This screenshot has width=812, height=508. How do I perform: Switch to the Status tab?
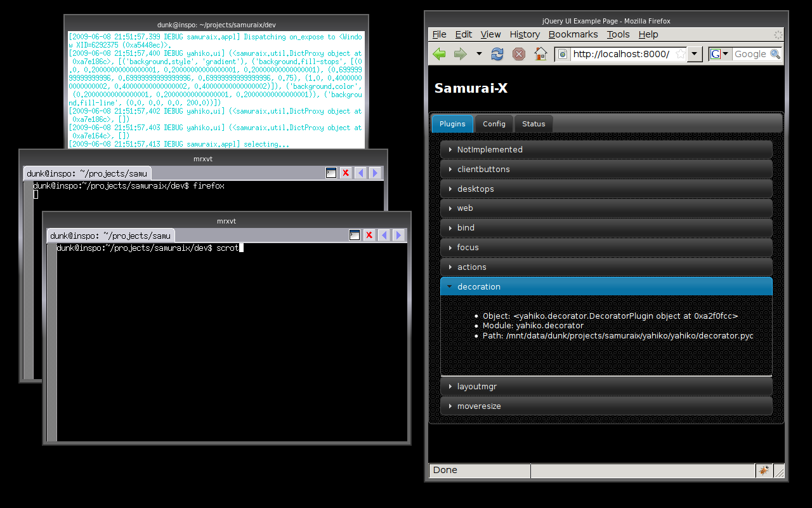(x=534, y=124)
